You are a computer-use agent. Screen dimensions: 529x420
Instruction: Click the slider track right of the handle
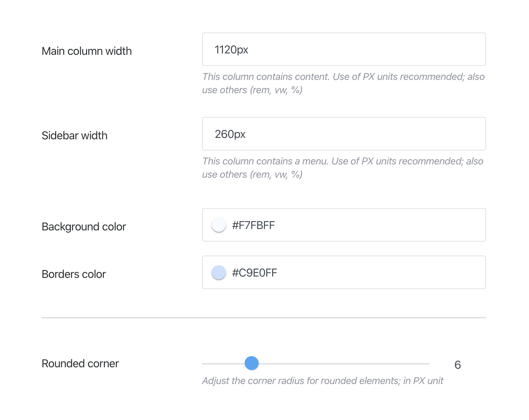click(349, 363)
